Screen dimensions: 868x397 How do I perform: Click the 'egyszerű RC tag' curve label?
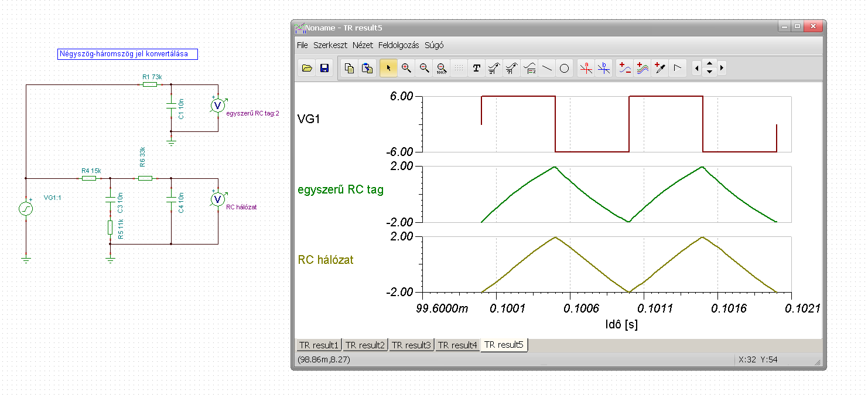click(x=341, y=190)
